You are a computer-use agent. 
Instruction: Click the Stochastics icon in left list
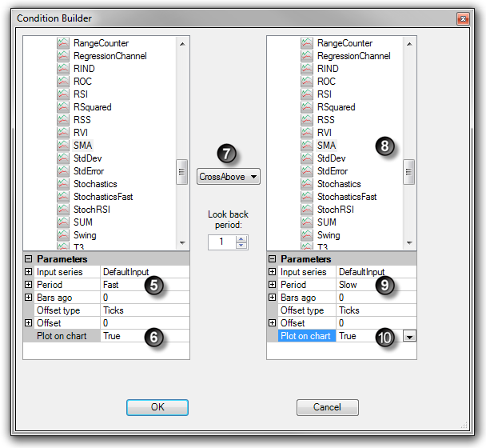coord(63,184)
